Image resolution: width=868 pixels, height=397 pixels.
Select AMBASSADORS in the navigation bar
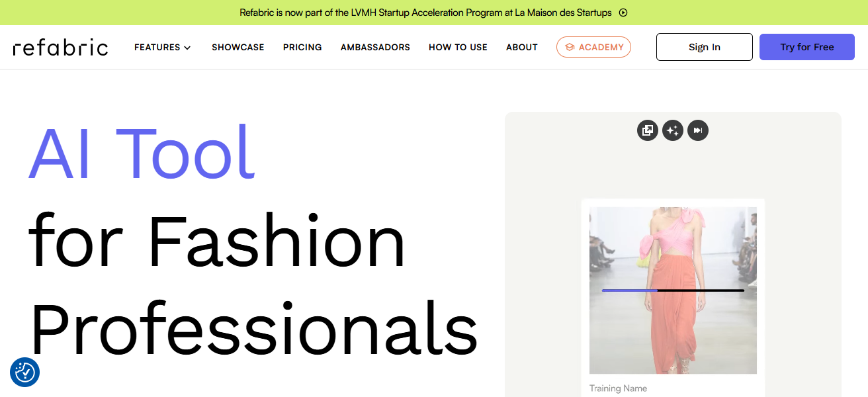pos(375,48)
